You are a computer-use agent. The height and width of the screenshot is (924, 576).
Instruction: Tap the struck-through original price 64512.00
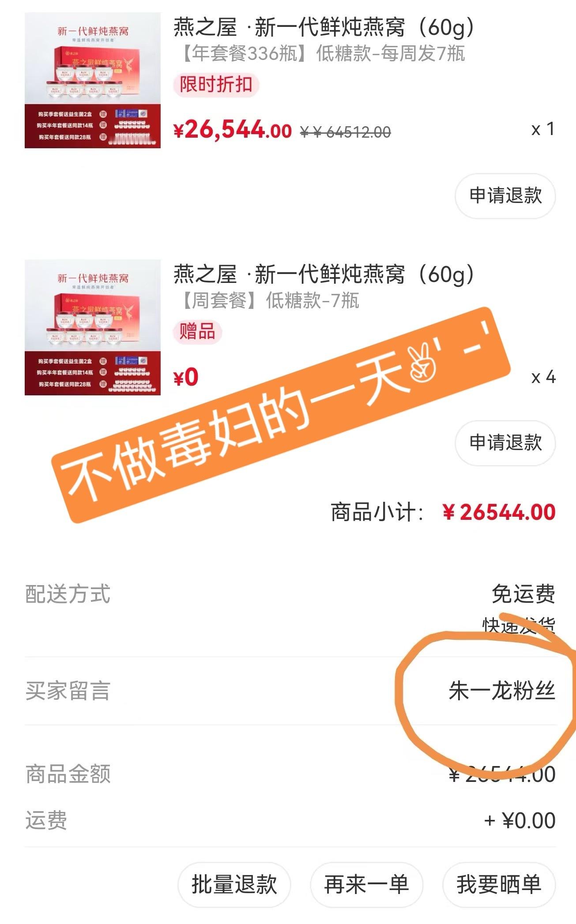click(345, 132)
